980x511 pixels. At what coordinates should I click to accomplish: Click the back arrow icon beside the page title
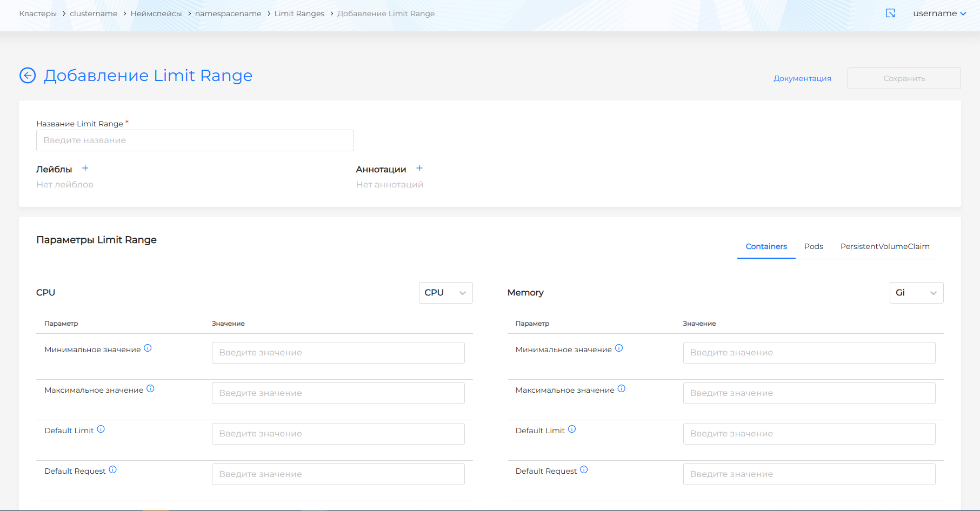[28, 76]
